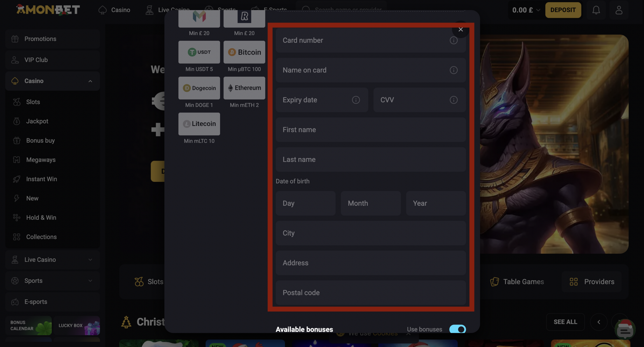Click the SEE ALL button
Viewport: 644px width, 347px height.
pyautogui.click(x=565, y=322)
